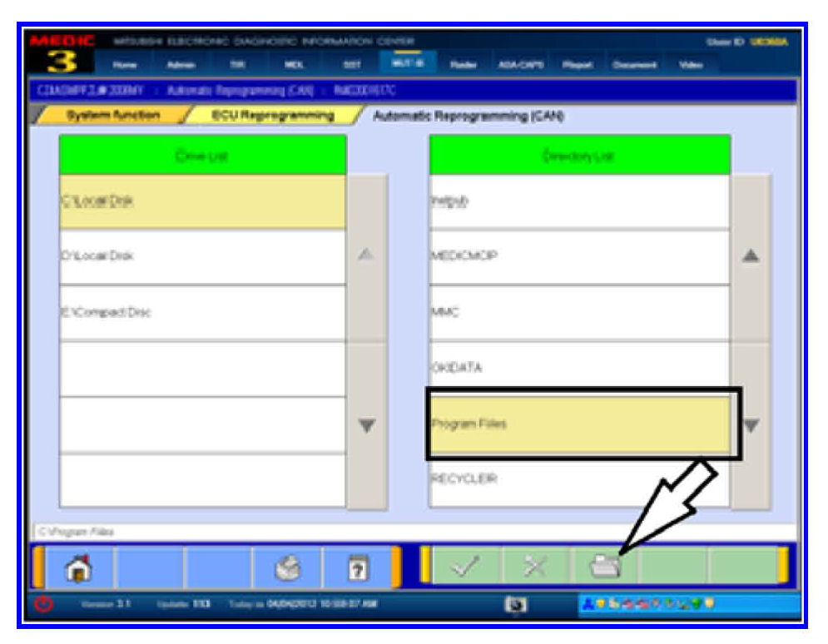
Task: Select D:\Local Disk in Drive List
Action: [x=202, y=257]
